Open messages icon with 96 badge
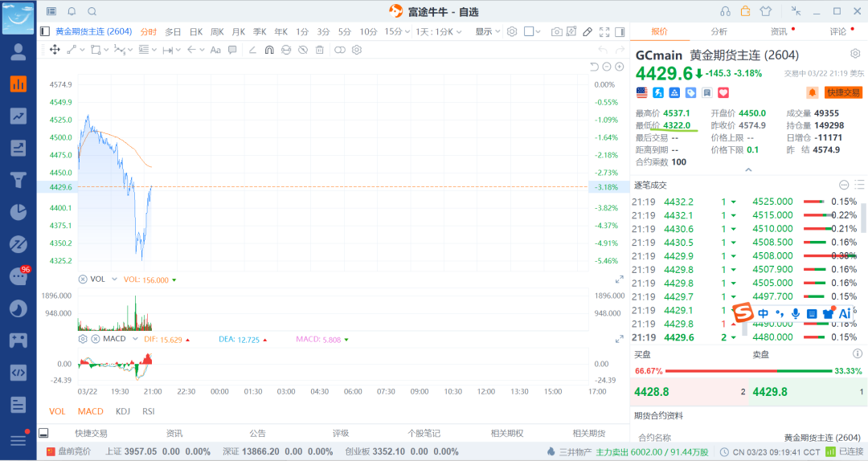Screen dimensions: 868x461 (18, 275)
